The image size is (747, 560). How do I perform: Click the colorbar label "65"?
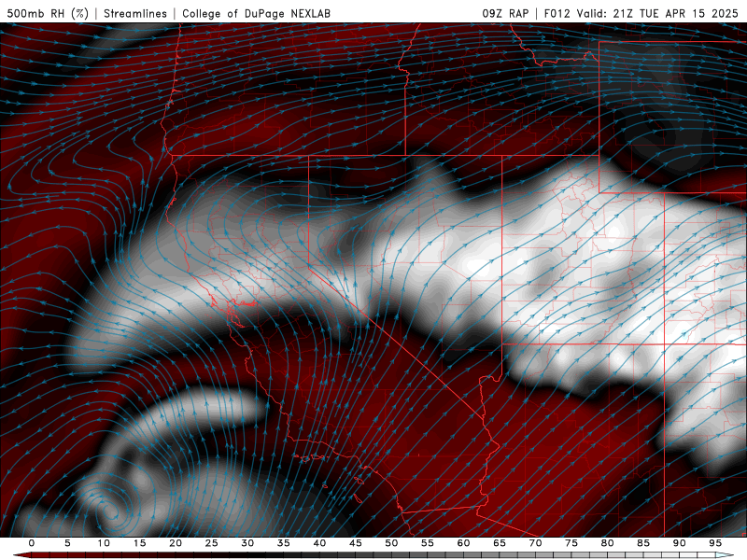click(500, 543)
